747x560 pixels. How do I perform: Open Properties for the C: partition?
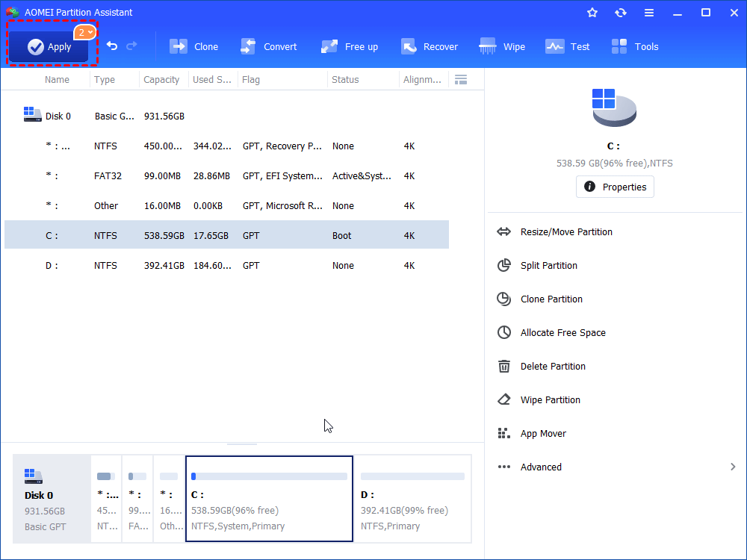click(615, 187)
